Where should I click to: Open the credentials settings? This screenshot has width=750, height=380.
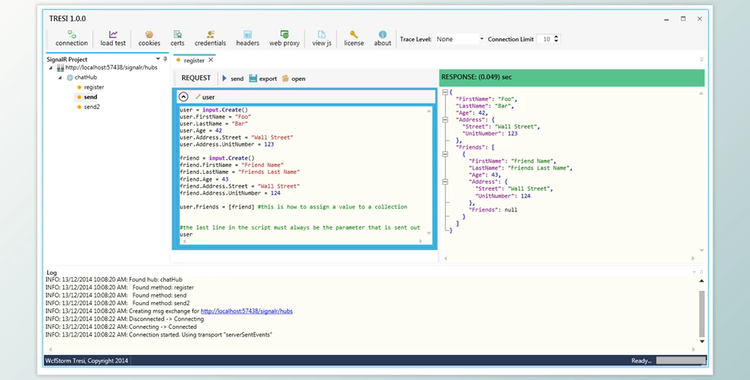(210, 38)
